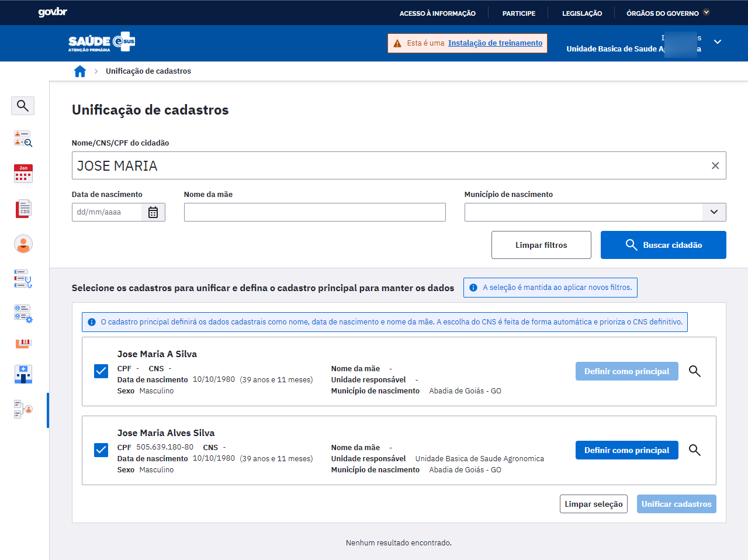
Task: Click the home icon in breadcrumb
Action: pos(80,71)
